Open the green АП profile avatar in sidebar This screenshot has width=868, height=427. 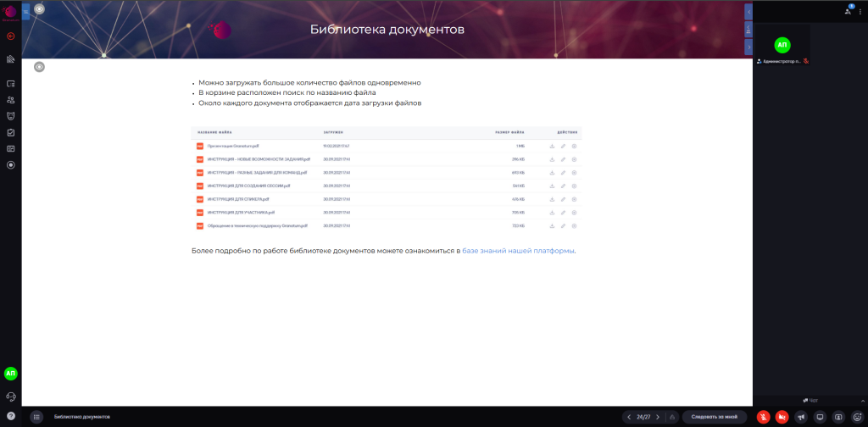click(10, 374)
